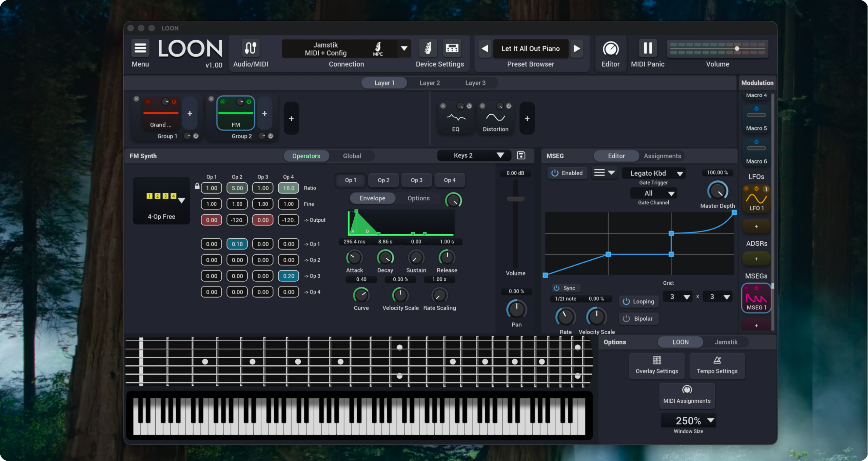Add a new ADSR plus button
868x461 pixels.
(756, 259)
